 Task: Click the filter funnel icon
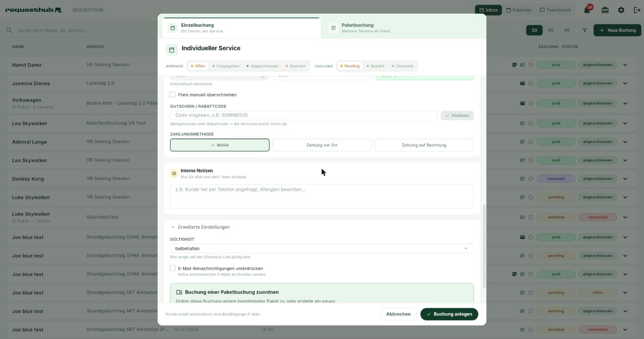(585, 30)
